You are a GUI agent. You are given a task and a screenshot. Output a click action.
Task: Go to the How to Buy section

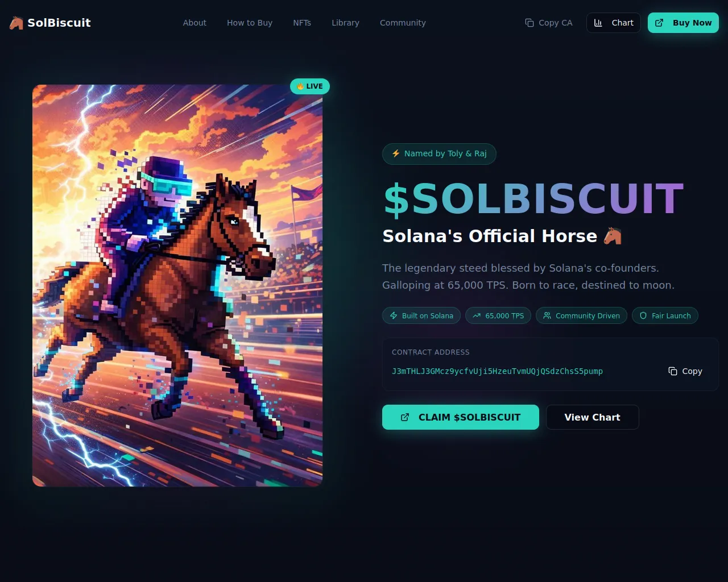click(x=250, y=23)
